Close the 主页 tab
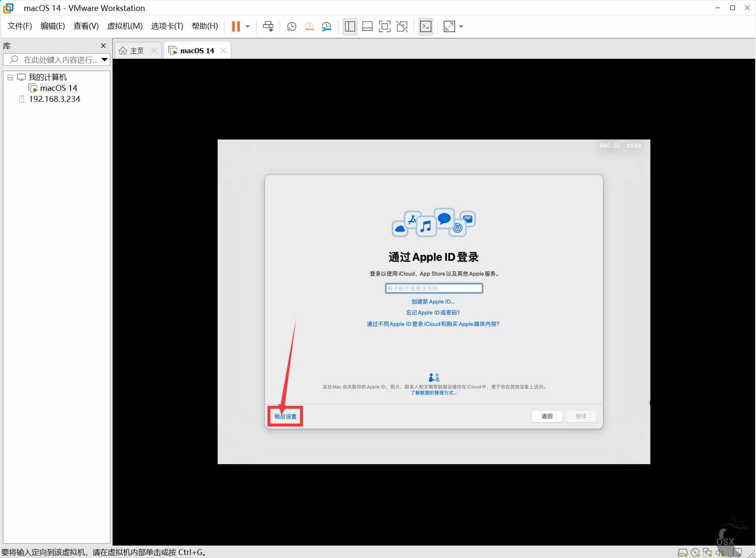 pyautogui.click(x=154, y=51)
